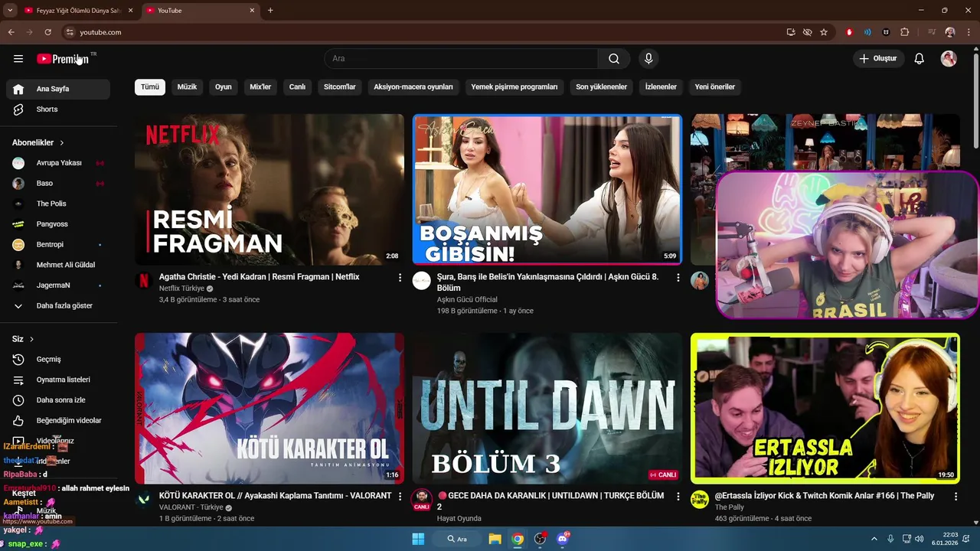Viewport: 980px width, 551px height.
Task: Open The Pally channel avatar
Action: (700, 500)
